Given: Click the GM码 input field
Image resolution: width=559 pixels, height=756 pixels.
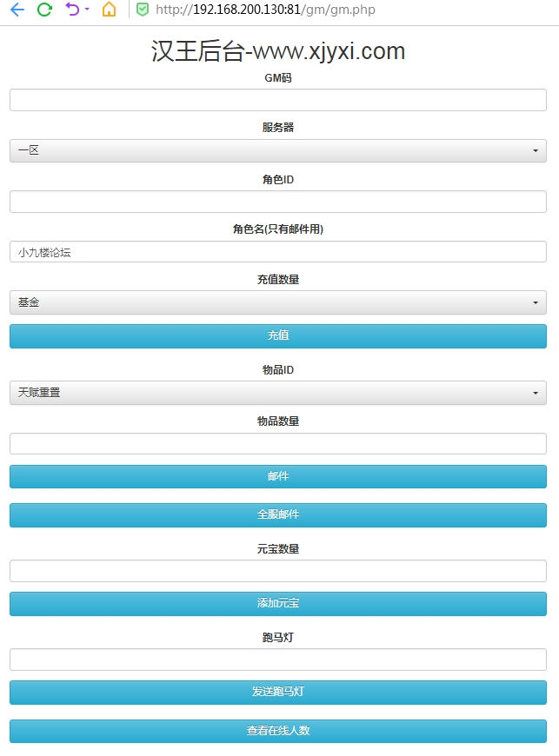Looking at the screenshot, I should [277, 100].
